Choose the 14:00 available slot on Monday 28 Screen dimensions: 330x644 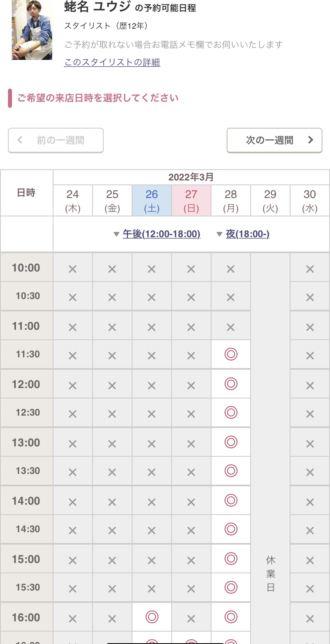click(x=231, y=500)
